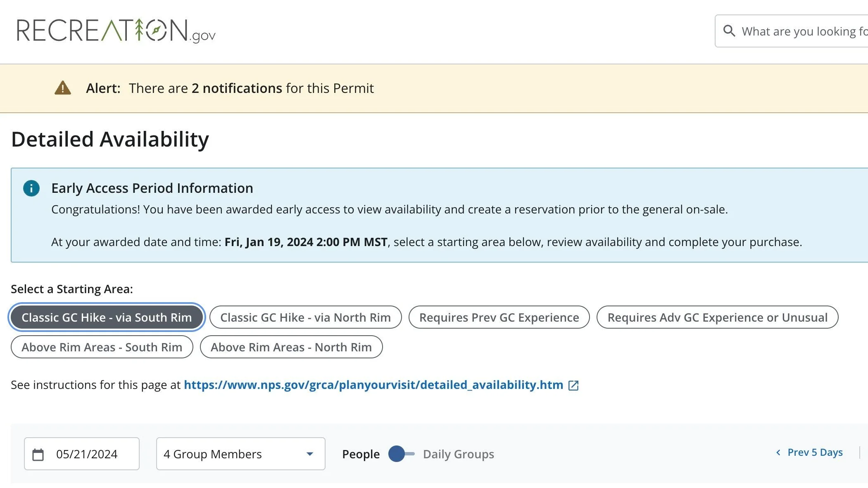Screen dimensions: 868x488
Task: Select Classic GC Hike - via North Rim
Action: coord(305,317)
